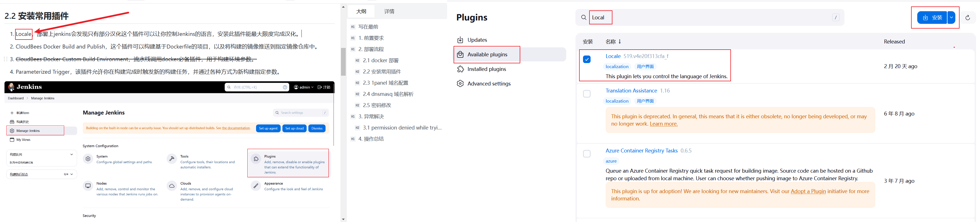Image resolution: width=980 pixels, height=222 pixels.
Task: Click the Installed plugins puzzle icon
Action: coord(460,69)
